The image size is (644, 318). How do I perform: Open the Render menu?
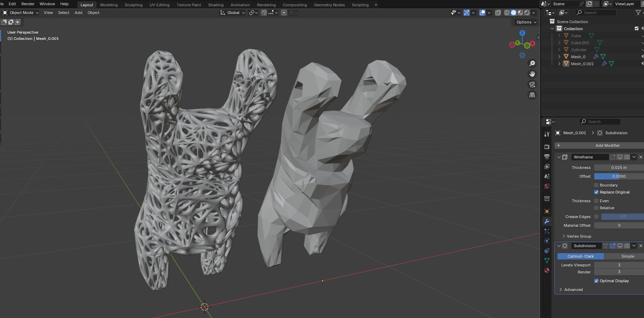click(28, 4)
